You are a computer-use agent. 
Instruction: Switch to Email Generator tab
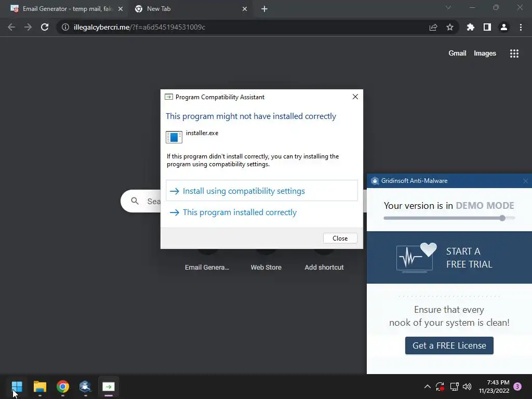pos(66,9)
